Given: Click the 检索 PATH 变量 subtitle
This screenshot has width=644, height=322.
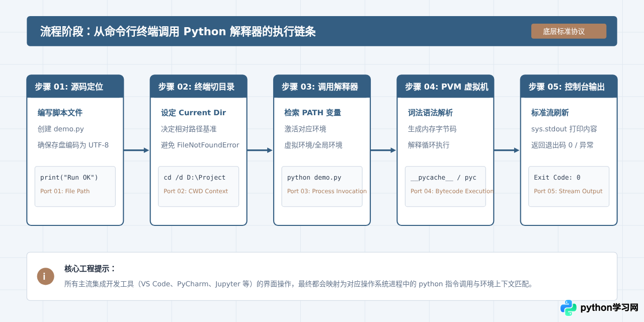Looking at the screenshot, I should coord(312,113).
